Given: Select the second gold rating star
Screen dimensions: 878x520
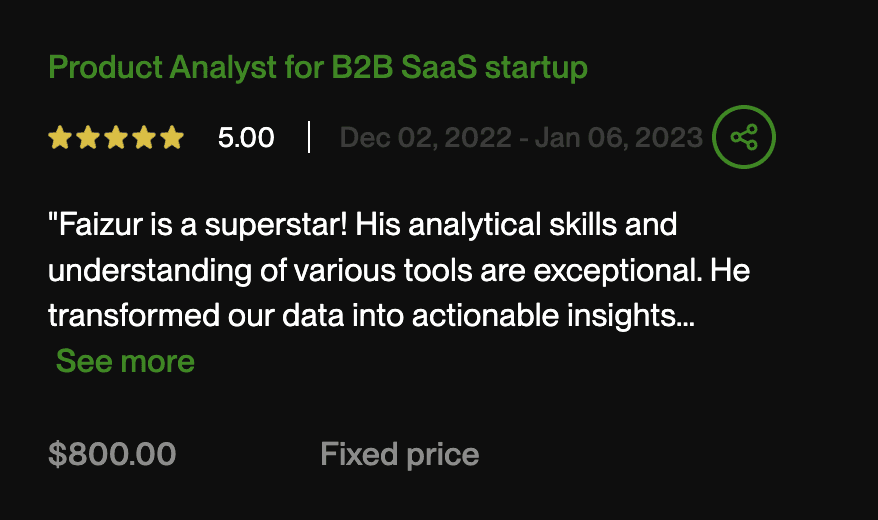Looking at the screenshot, I should [x=88, y=137].
